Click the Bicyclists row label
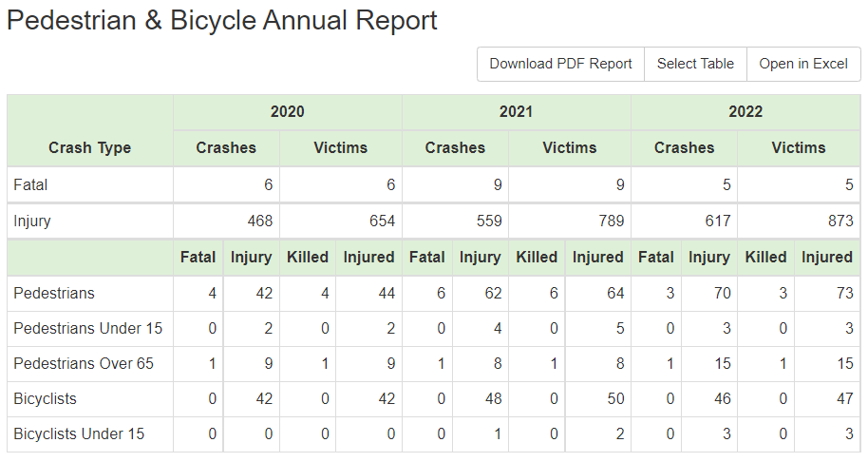 click(x=45, y=399)
